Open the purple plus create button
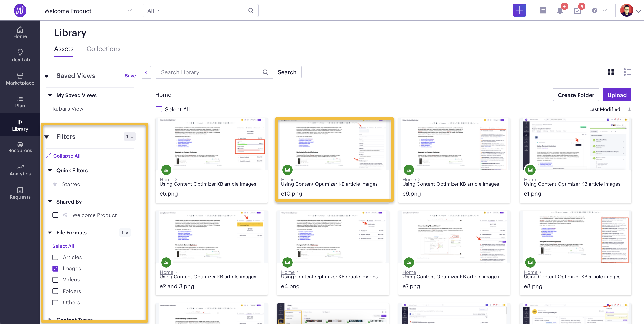 519,11
